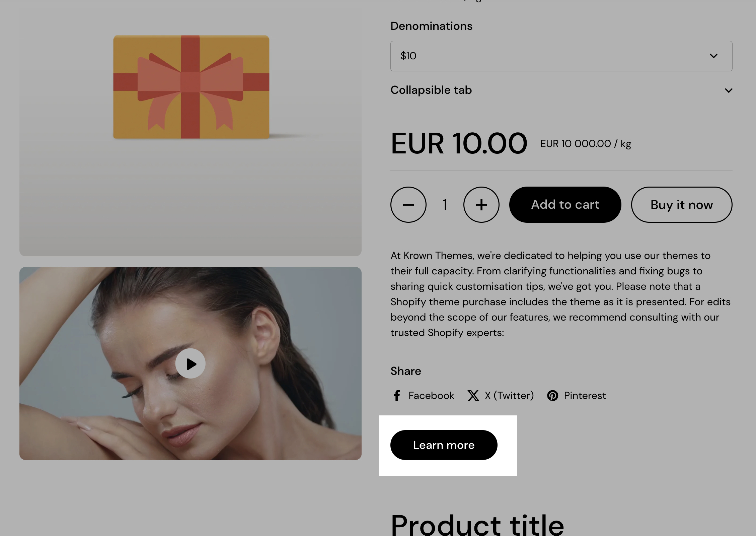
Task: Click the Denominations dropdown chevron arrow
Action: [713, 56]
